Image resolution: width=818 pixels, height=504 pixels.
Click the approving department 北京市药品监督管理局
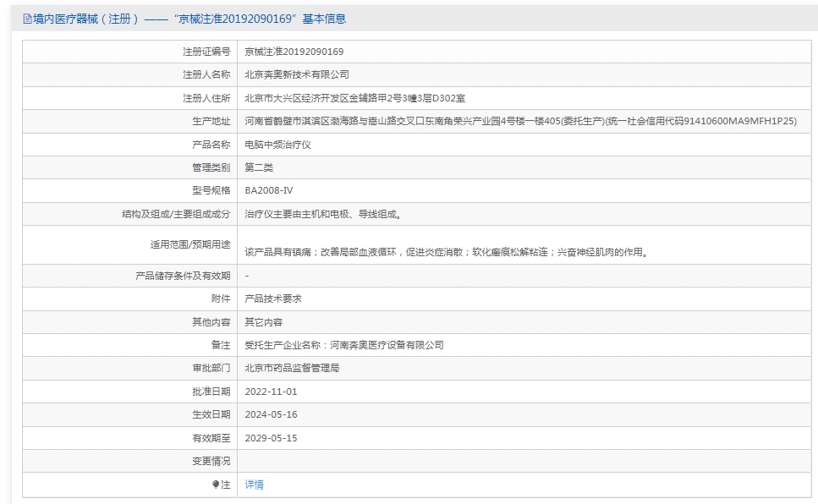(292, 369)
